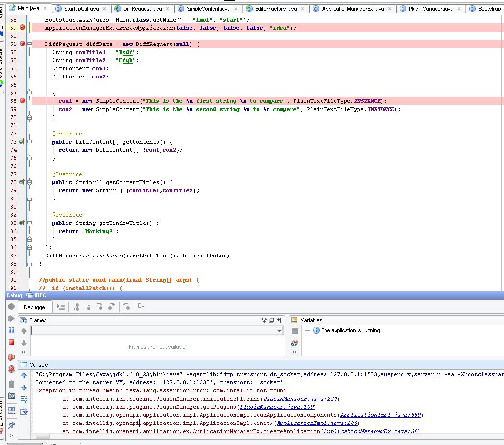Screen dimensions: 504x445
Task: Open View Breakpoints dialog icon
Action: pyautogui.click(x=11, y=357)
